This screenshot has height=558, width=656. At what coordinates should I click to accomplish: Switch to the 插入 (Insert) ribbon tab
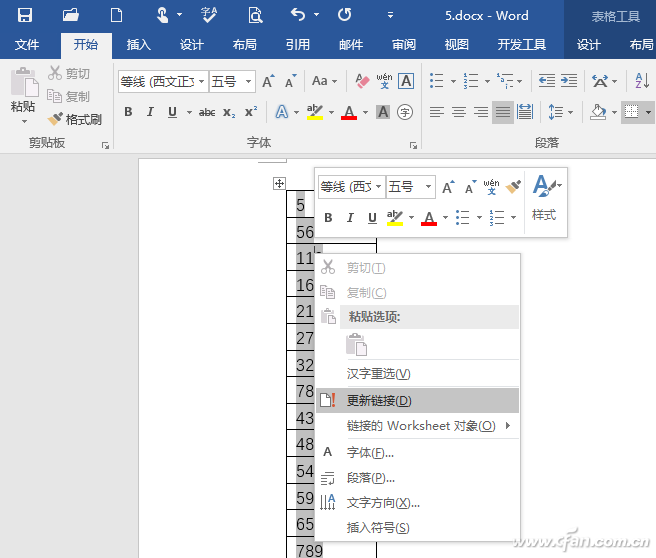pos(138,44)
